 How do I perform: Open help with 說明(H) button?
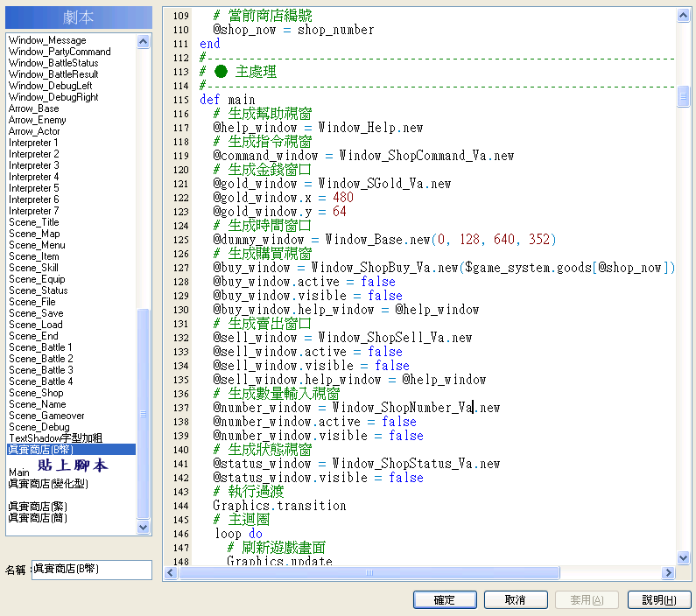point(659,600)
